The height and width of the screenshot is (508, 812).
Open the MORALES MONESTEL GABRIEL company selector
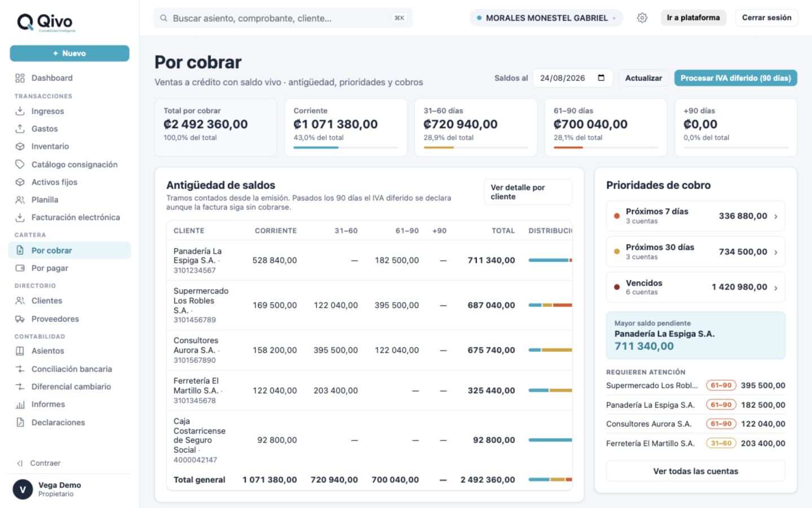pyautogui.click(x=546, y=18)
